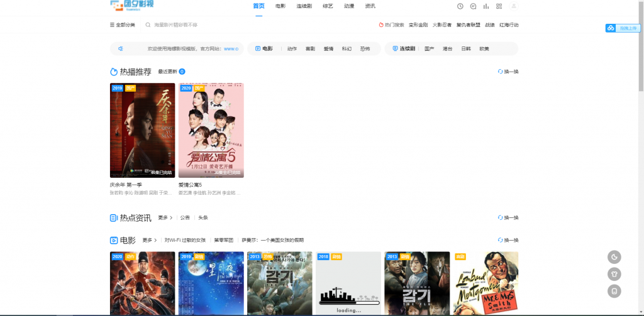Expand 更多 in 电影 section
Image resolution: width=644 pixels, height=316 pixels.
[150, 241]
